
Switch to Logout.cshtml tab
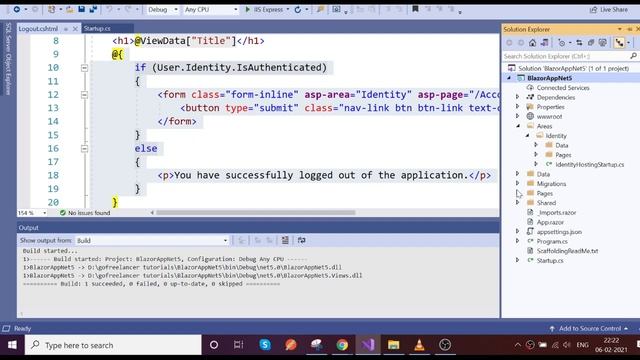pyautogui.click(x=38, y=29)
